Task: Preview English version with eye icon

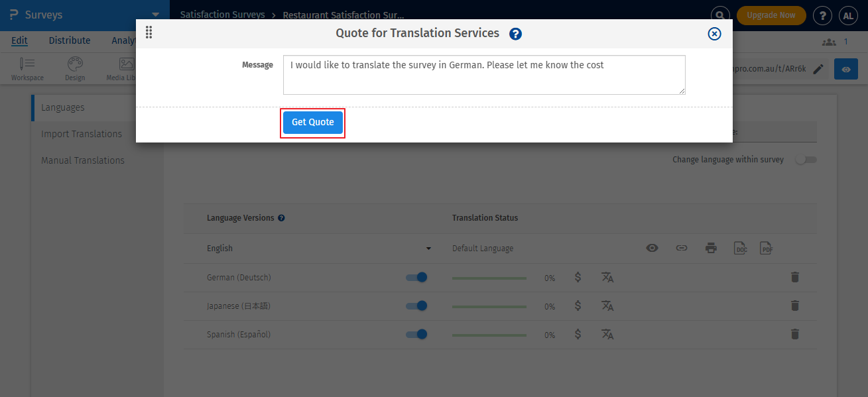Action: click(x=652, y=248)
